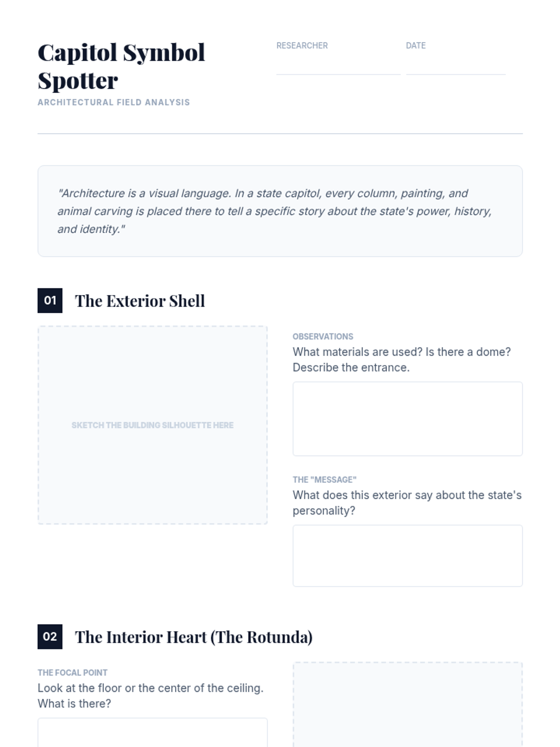Screen dimensions: 560x747
Task: Click the "Sketch the building silhouette here" placeholder text
Action: 152,425
